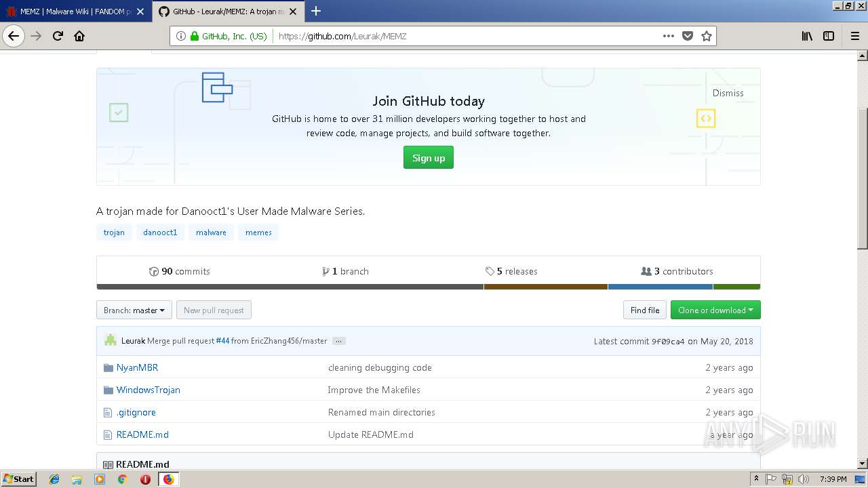The width and height of the screenshot is (868, 488).
Task: Expand Clone or download dropdown
Action: click(x=715, y=310)
